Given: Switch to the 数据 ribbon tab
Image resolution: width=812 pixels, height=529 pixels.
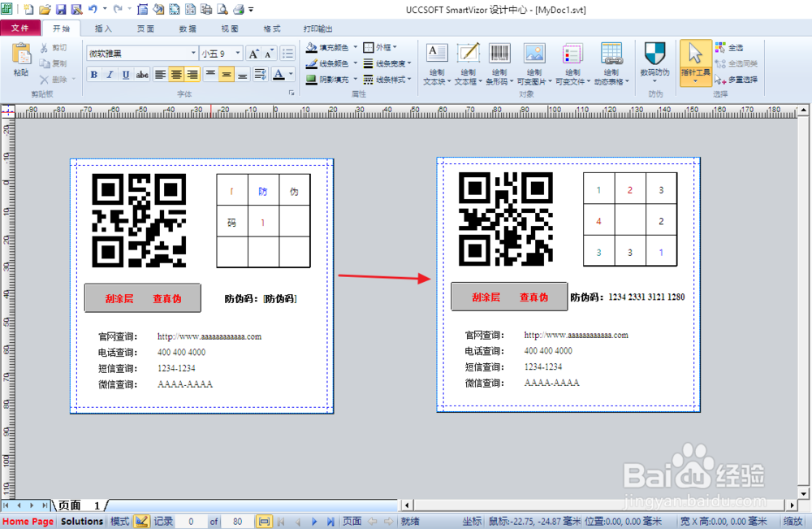Looking at the screenshot, I should [x=188, y=28].
